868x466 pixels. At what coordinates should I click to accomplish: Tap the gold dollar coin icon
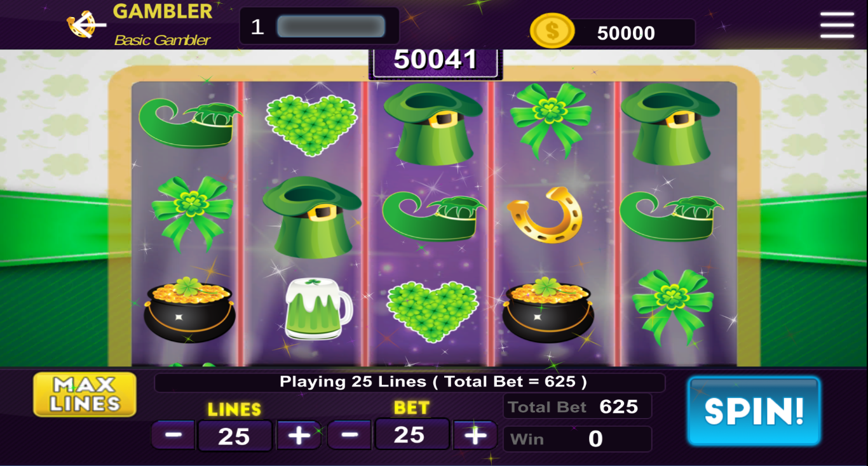pyautogui.click(x=552, y=31)
